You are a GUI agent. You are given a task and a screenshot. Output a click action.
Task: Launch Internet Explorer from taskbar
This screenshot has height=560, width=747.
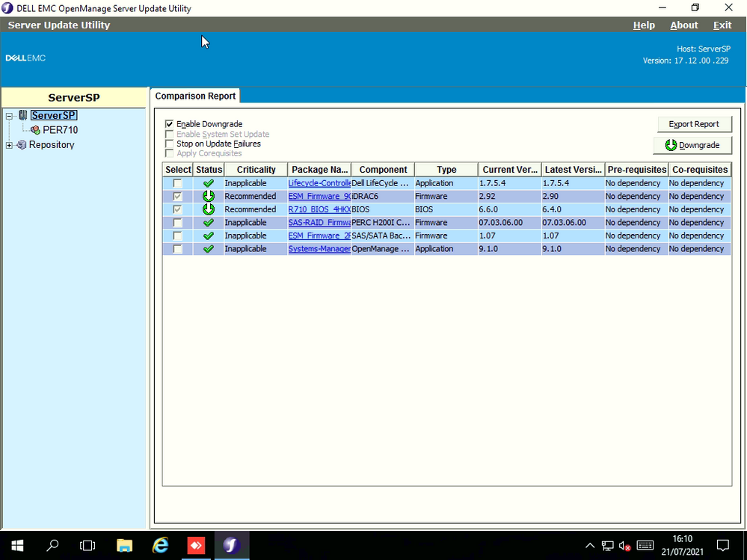point(160,545)
